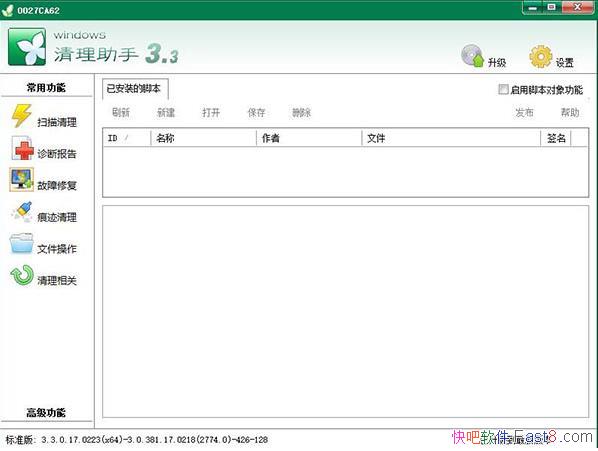Click the 清理相关 green arrow icon
Screen dimensions: 598x451
(x=22, y=275)
